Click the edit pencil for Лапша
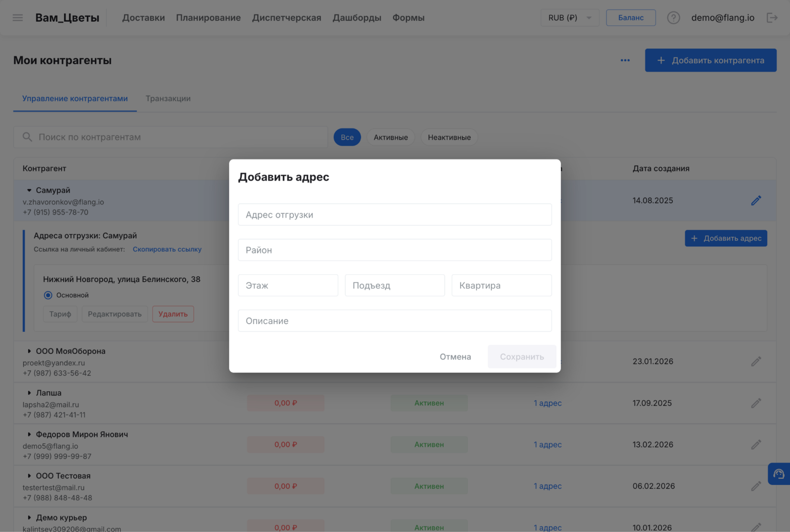The image size is (790, 532). coord(756,403)
